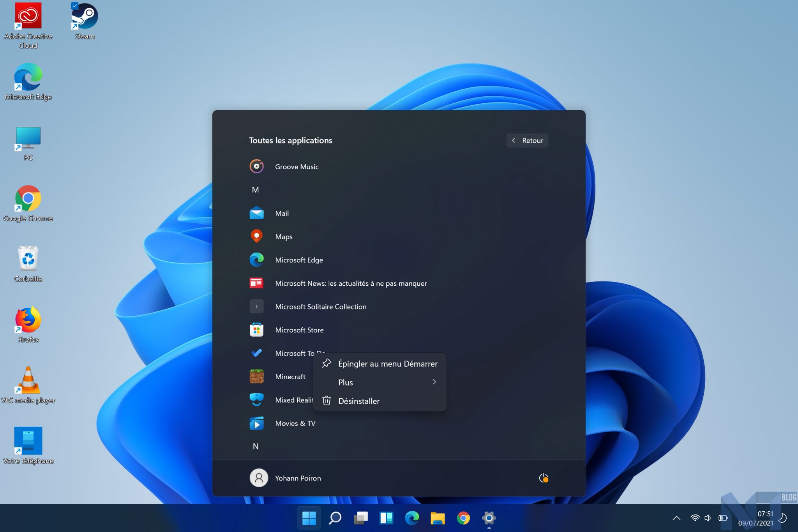Viewport: 798px width, 532px height.
Task: Open Microsoft Solitaire Collection
Action: point(321,307)
